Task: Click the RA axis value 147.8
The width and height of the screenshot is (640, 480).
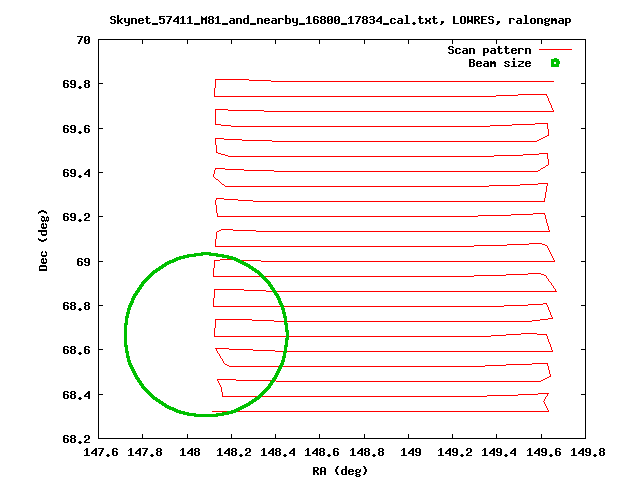Action: point(144,452)
